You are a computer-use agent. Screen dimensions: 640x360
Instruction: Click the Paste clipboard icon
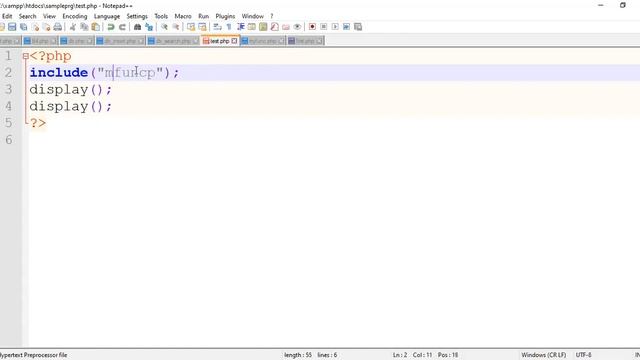[x=96, y=27]
